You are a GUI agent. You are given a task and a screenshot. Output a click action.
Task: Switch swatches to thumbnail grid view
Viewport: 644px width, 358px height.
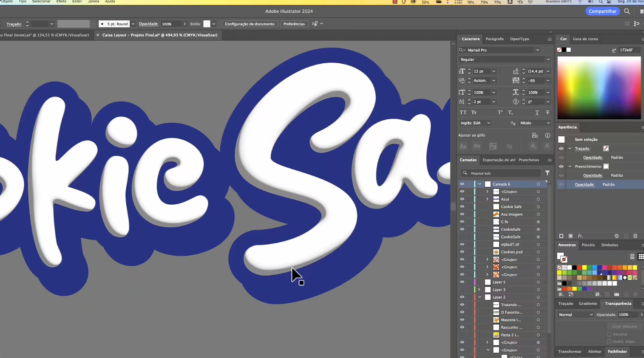(x=641, y=257)
